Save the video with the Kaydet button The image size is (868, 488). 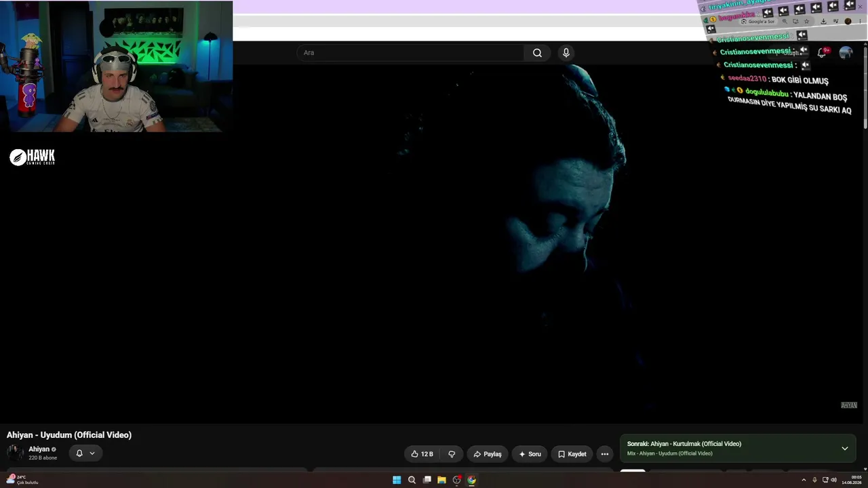pos(572,454)
